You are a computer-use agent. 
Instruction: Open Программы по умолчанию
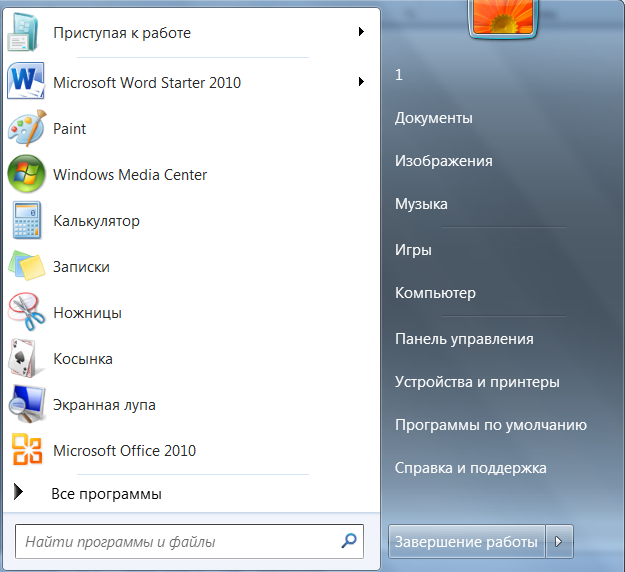[x=491, y=425]
